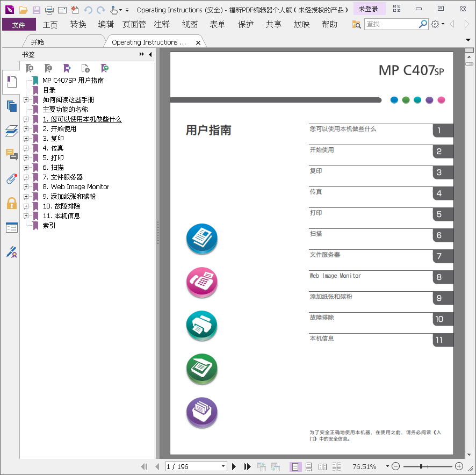Toggle the full screen ribbon icon

coord(397,9)
